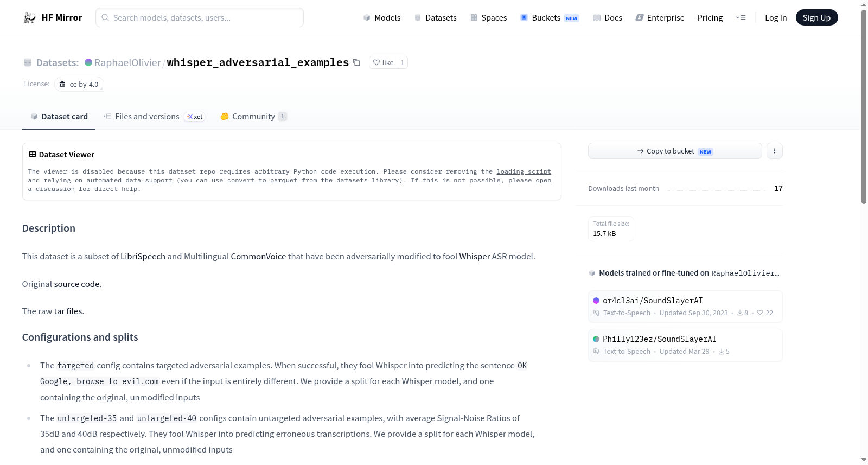Click the RaphaelOlivier author avatar
868x465 pixels.
88,62
